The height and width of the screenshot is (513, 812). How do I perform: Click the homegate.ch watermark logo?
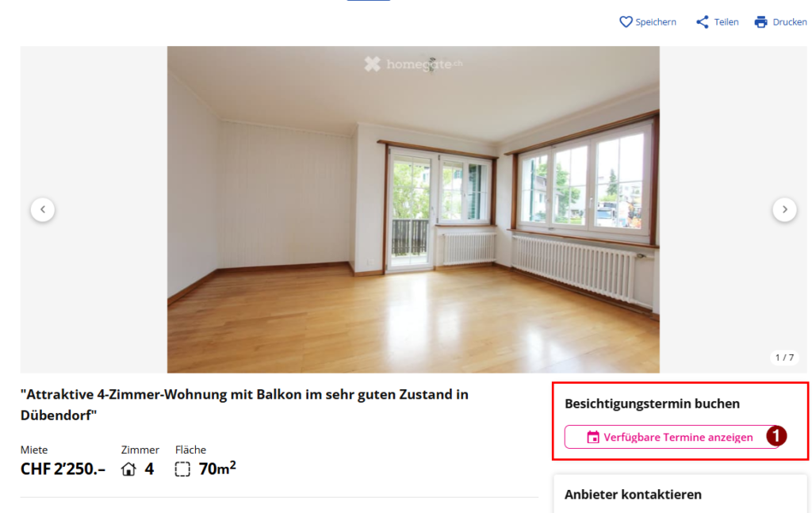tap(412, 64)
